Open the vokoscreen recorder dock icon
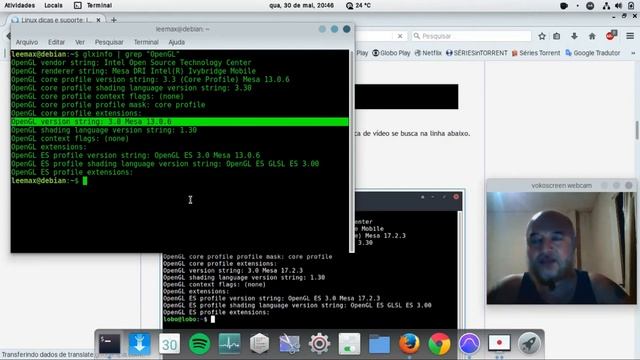The height and width of the screenshot is (360, 640). click(x=499, y=344)
